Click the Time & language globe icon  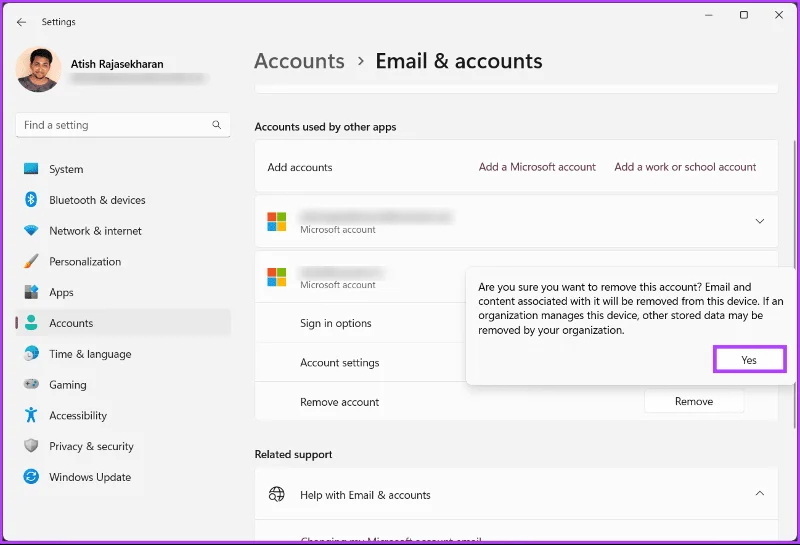[31, 353]
